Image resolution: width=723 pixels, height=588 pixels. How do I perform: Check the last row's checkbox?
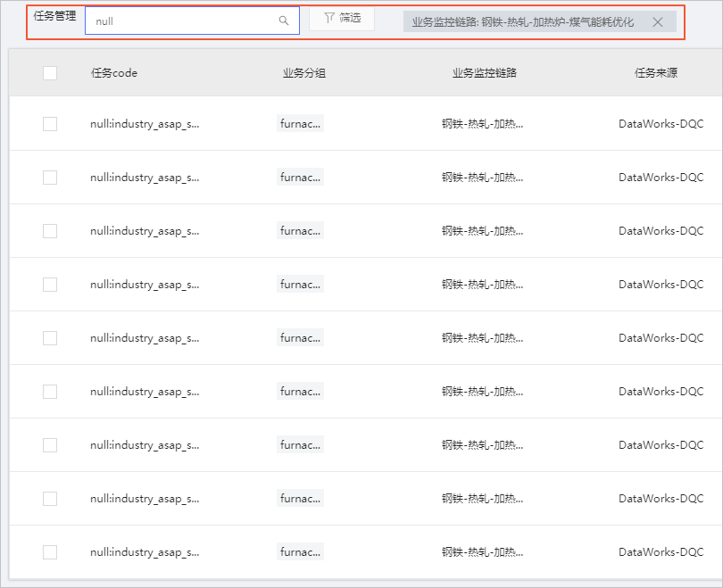[50, 552]
